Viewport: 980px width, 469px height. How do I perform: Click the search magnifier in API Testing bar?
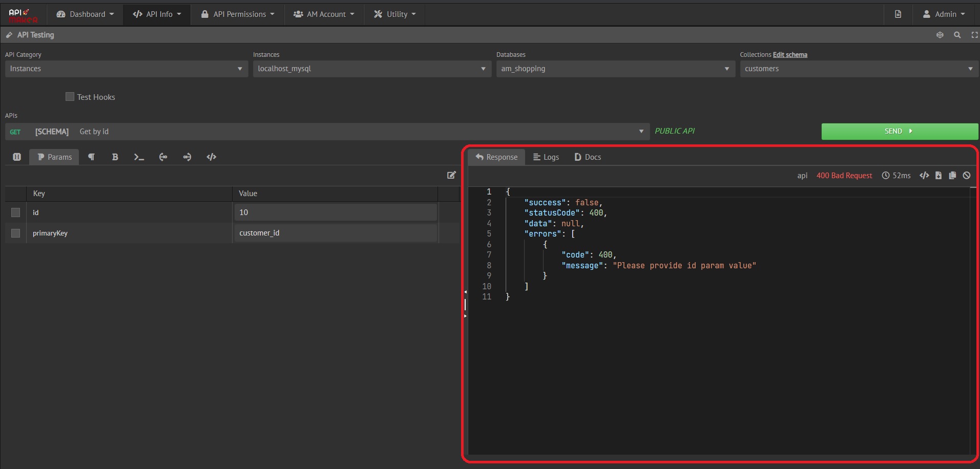tap(957, 35)
